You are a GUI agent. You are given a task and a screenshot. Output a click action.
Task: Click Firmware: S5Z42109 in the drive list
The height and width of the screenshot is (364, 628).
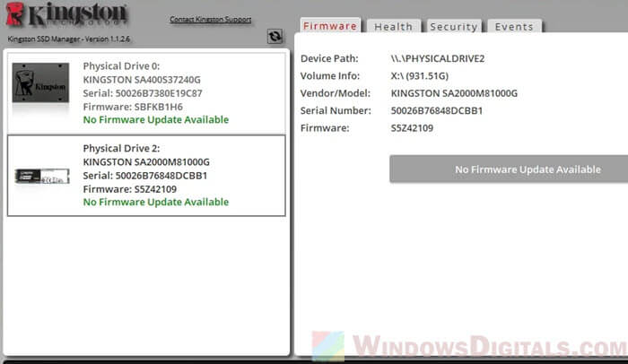pos(130,189)
